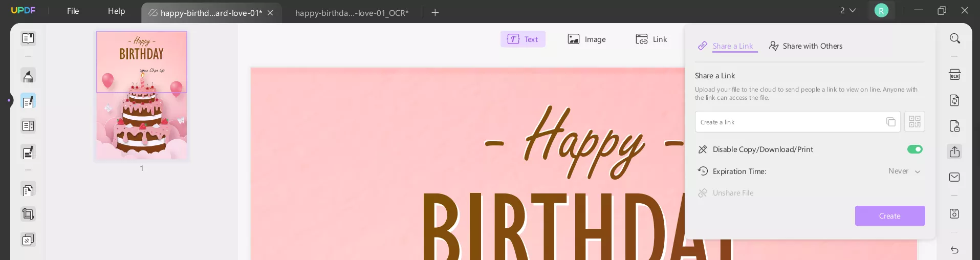Toggle Disable Copy/Download/Print switch
Screen dimensions: 980x260
click(x=915, y=149)
